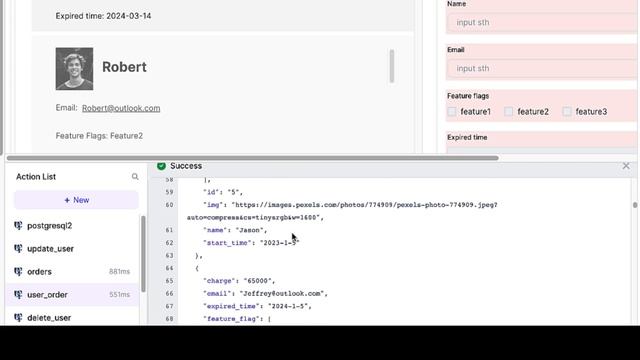Screen dimensions: 640x360
Task: Click the orders action icon
Action: pos(18,271)
